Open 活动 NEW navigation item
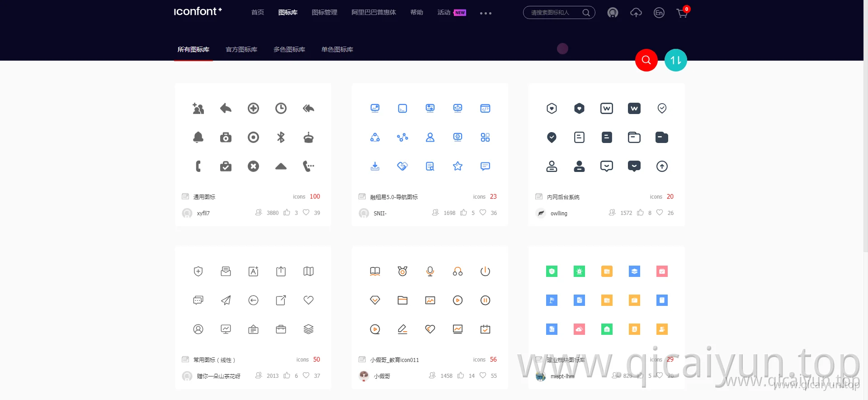868x400 pixels. pyautogui.click(x=452, y=13)
